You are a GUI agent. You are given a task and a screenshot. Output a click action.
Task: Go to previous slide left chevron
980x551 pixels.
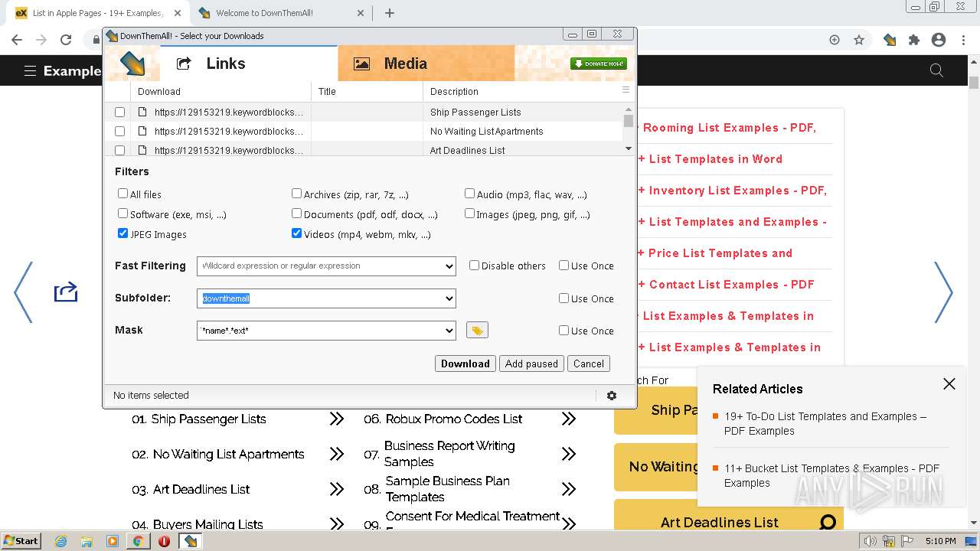[23, 292]
